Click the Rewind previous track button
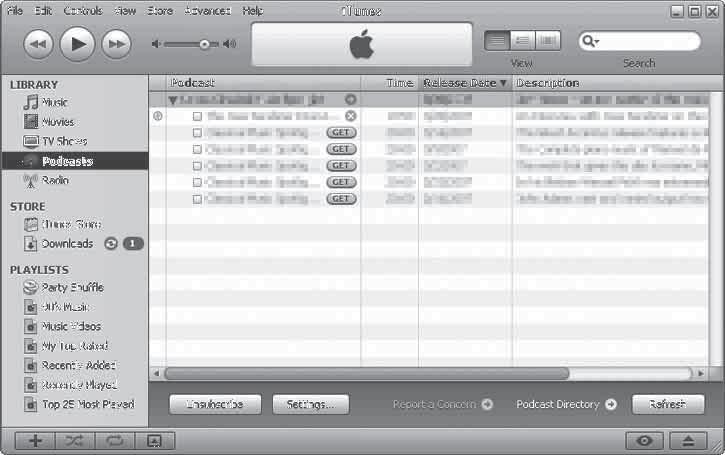Image resolution: width=725 pixels, height=455 pixels. coord(38,44)
